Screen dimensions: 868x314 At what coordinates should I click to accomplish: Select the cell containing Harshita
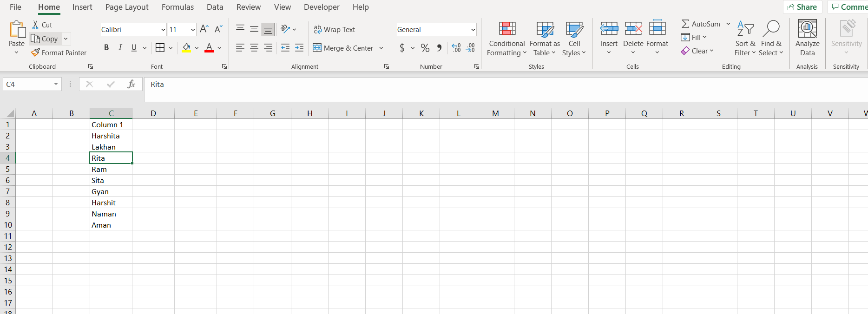point(111,136)
